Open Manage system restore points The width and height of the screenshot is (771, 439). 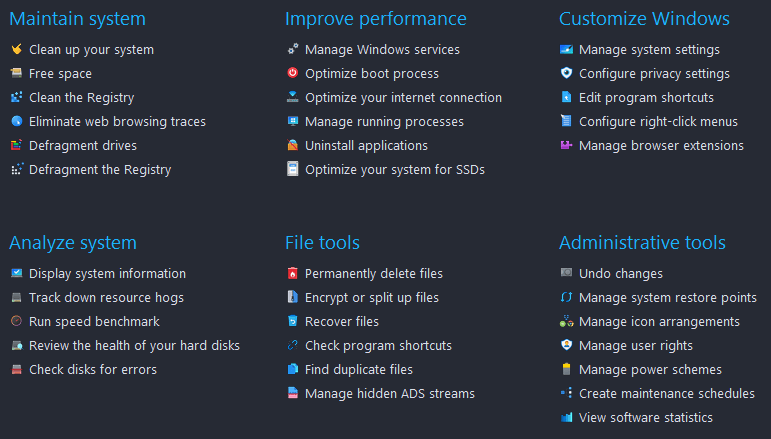(x=668, y=297)
